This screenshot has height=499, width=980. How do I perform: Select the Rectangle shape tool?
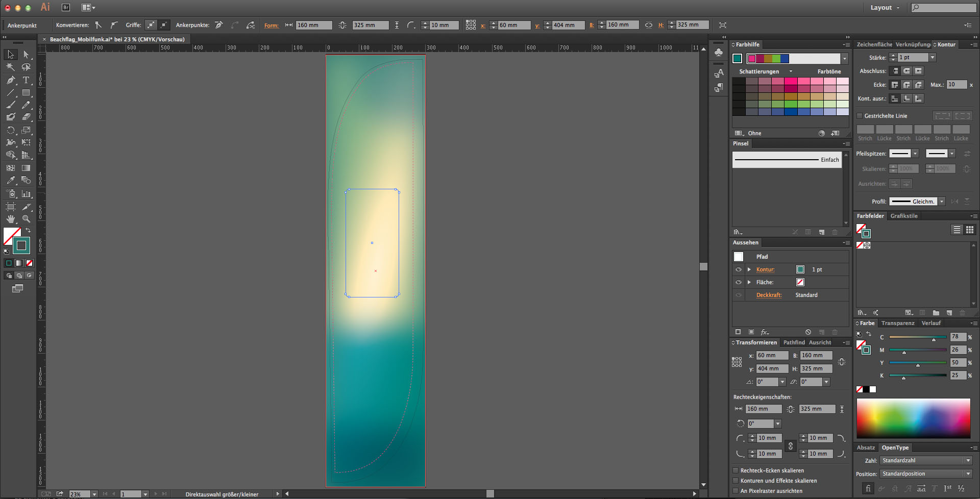tap(26, 93)
